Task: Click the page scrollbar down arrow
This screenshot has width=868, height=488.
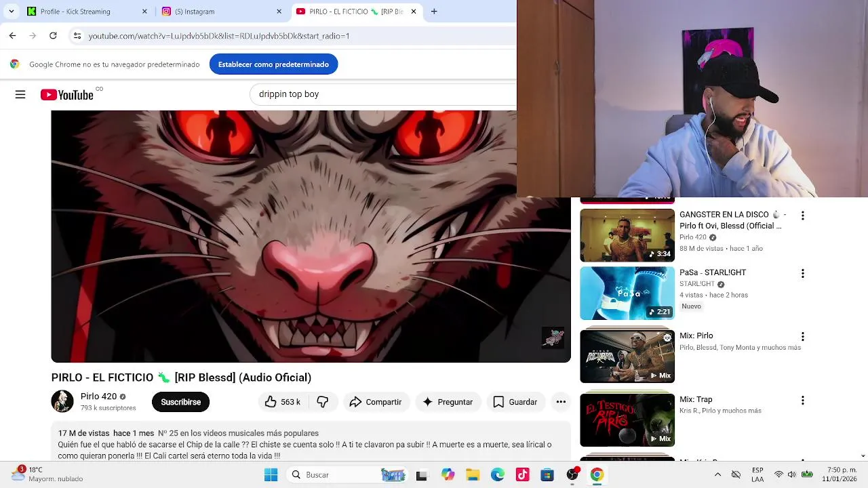Action: coord(863,457)
